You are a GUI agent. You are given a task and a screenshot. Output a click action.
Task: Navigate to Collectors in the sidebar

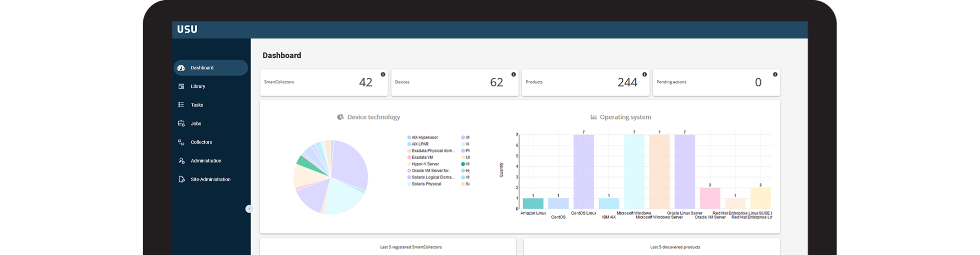pos(210,142)
